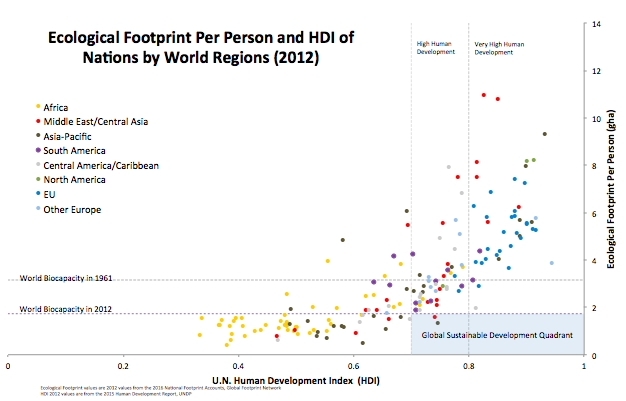626x401 pixels.
Task: Click the y-axis tick label '6'
Action: point(594,214)
